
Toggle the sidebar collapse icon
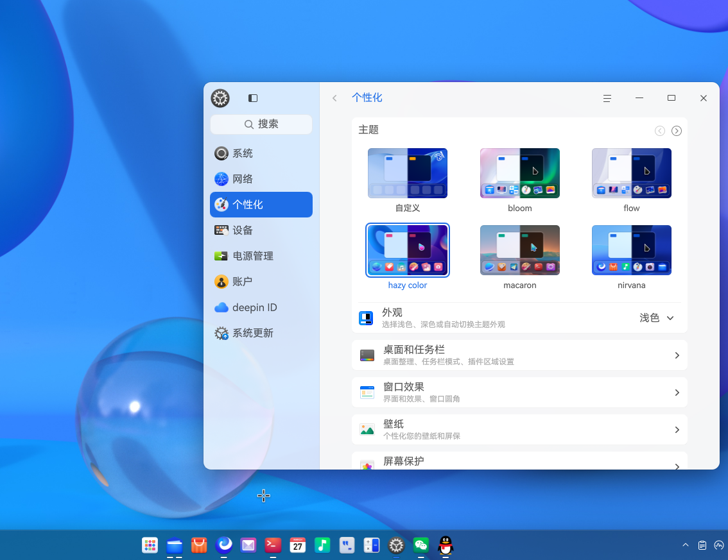[x=252, y=98]
